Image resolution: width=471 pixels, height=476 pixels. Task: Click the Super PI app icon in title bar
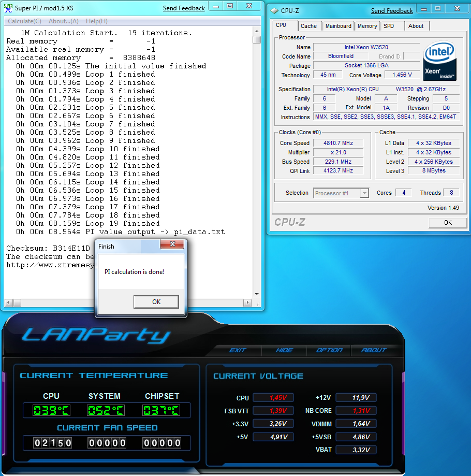(x=8, y=8)
